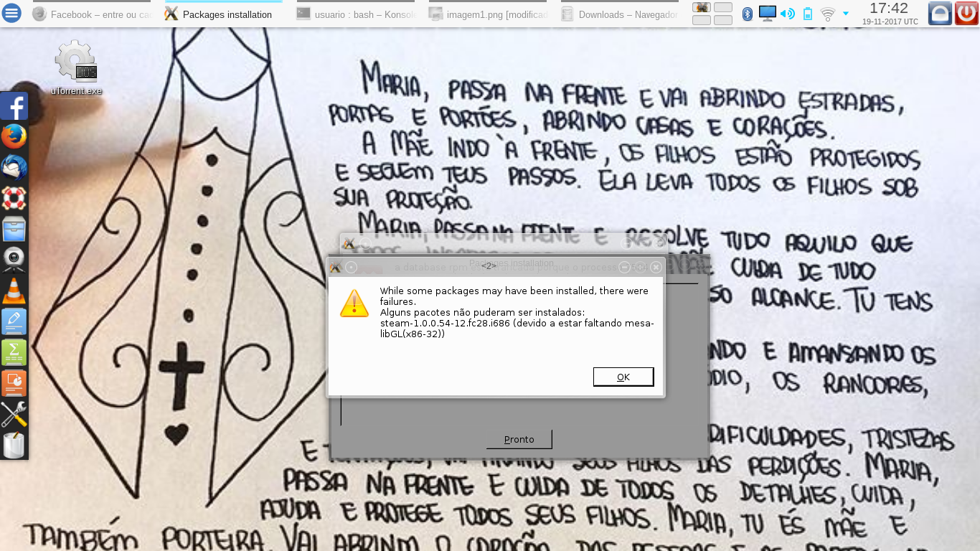Click the battery tray icon
980x551 pixels.
tap(808, 14)
